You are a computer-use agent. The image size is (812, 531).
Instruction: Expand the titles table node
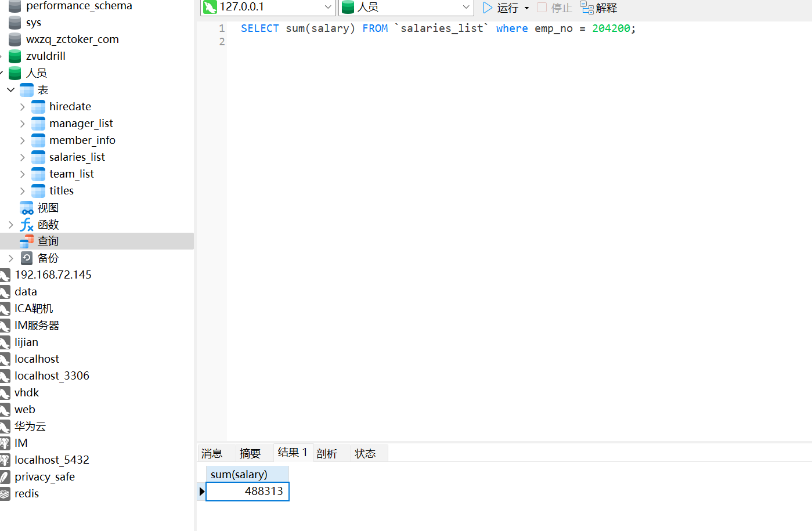coord(22,191)
